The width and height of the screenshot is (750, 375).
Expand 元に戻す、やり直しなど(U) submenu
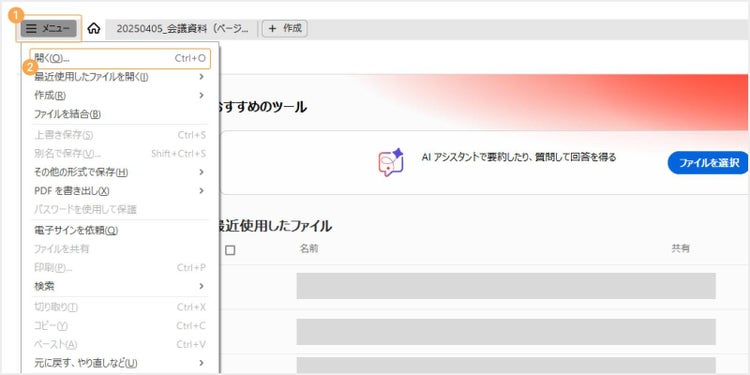tap(120, 363)
